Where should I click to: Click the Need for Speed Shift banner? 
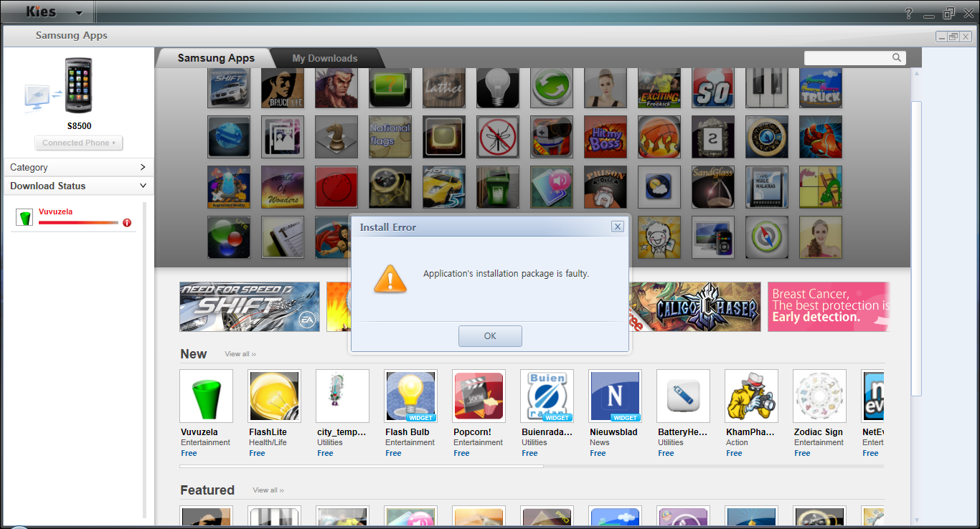pyautogui.click(x=250, y=307)
